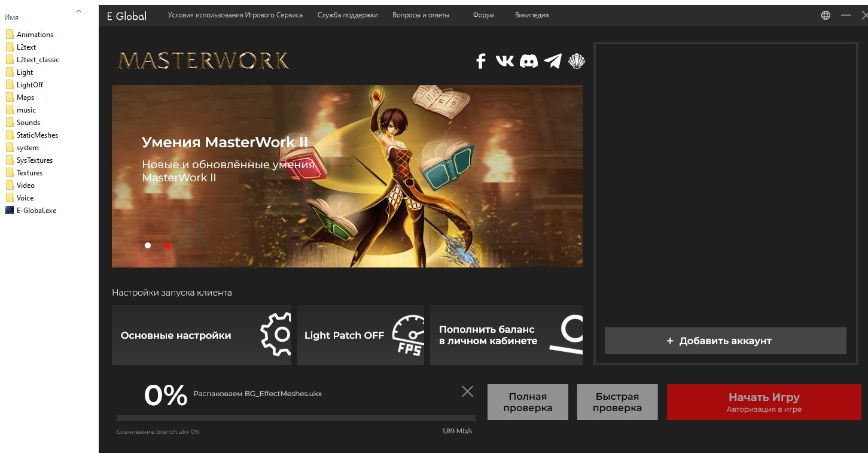Image resolution: width=868 pixels, height=453 pixels.
Task: Minimize the E Global launcher window
Action: point(846,15)
